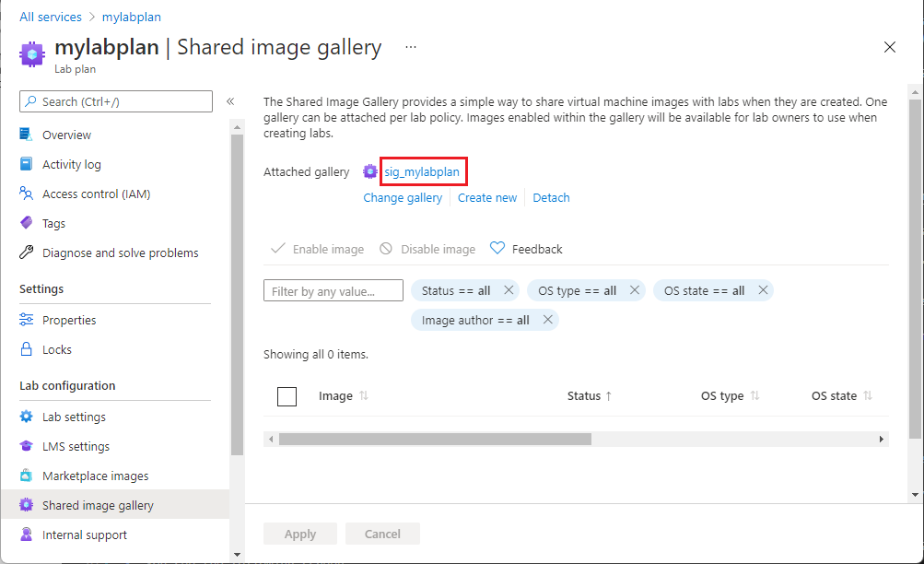The image size is (924, 564).
Task: Click the mylabplan lab plan header icon
Action: 32,54
